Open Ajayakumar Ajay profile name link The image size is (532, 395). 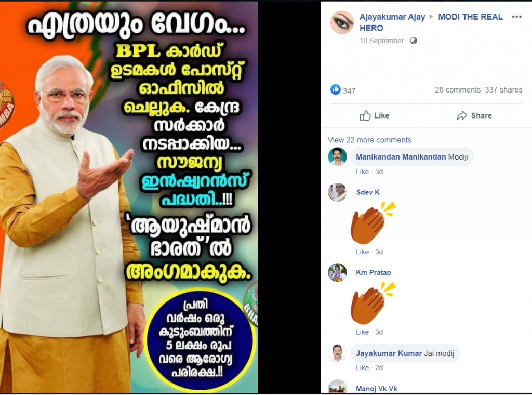pyautogui.click(x=392, y=17)
